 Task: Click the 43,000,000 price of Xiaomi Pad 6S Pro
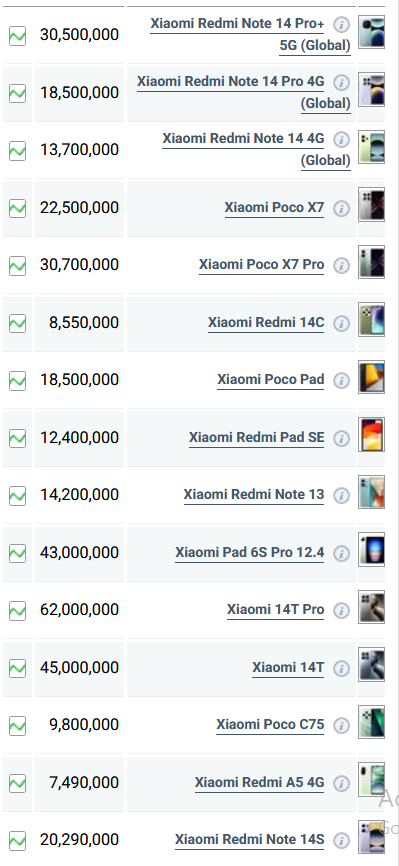coord(79,552)
